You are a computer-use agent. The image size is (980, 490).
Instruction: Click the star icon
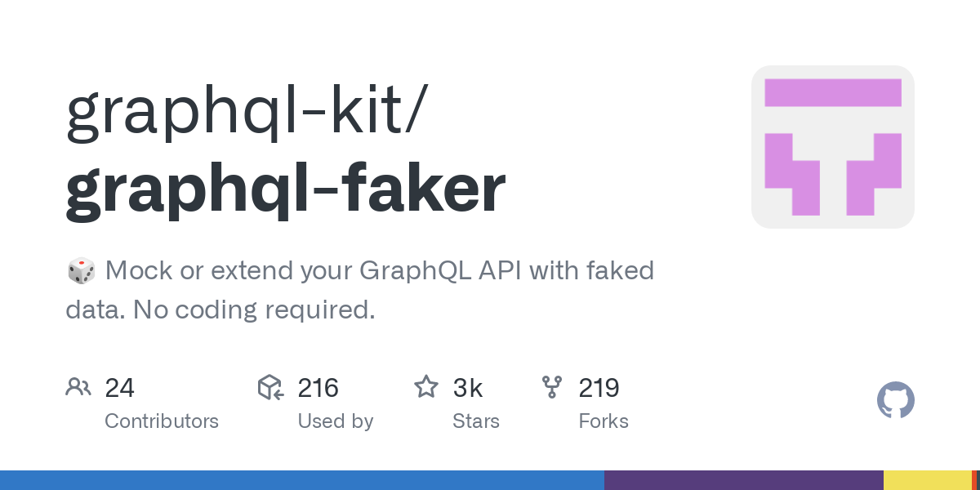point(426,387)
